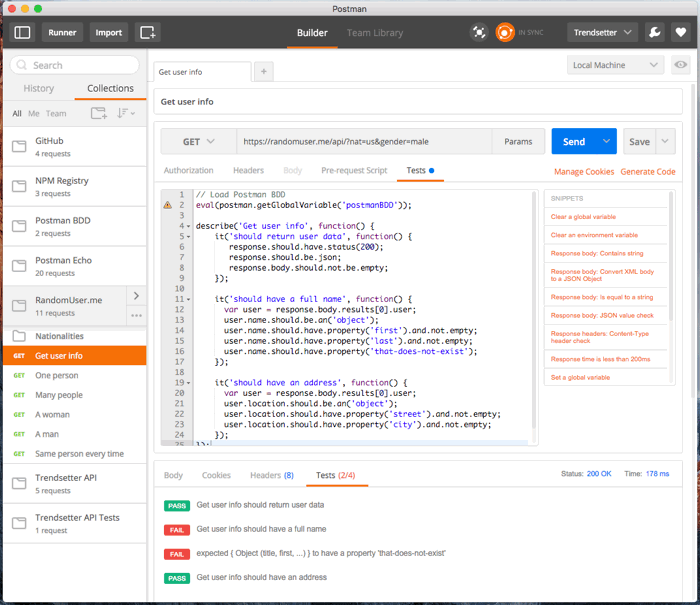Click the Runner button
The height and width of the screenshot is (605, 700).
tap(62, 33)
